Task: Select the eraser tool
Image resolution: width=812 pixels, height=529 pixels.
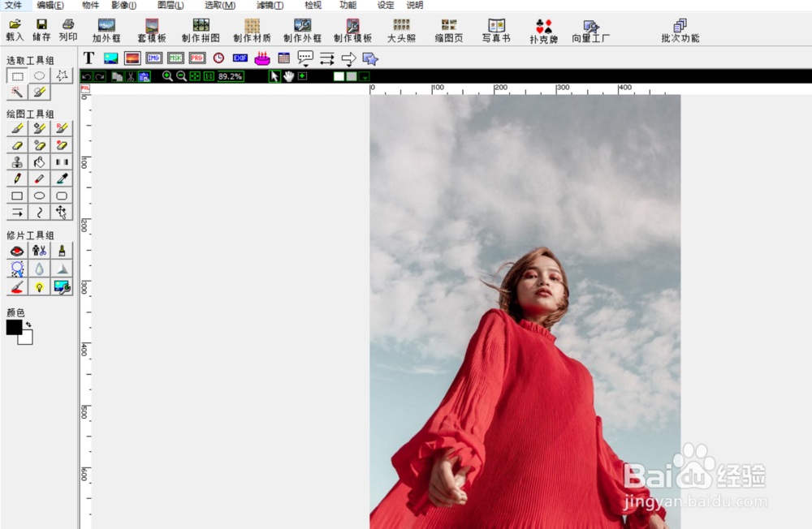Action: click(17, 145)
